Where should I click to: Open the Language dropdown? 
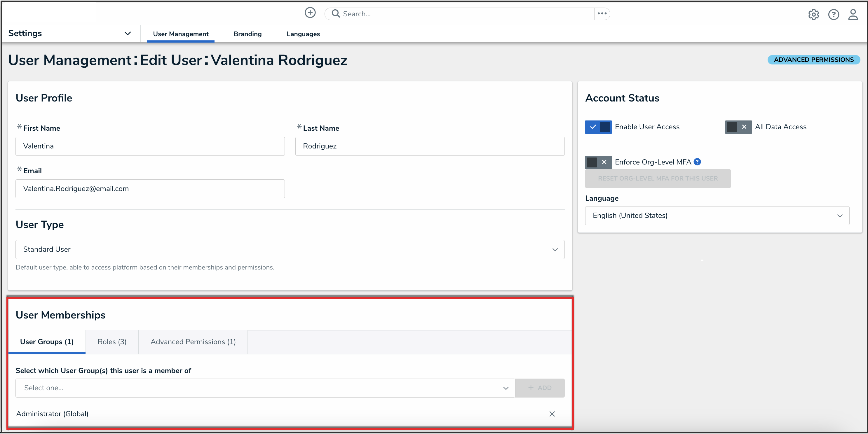717,216
